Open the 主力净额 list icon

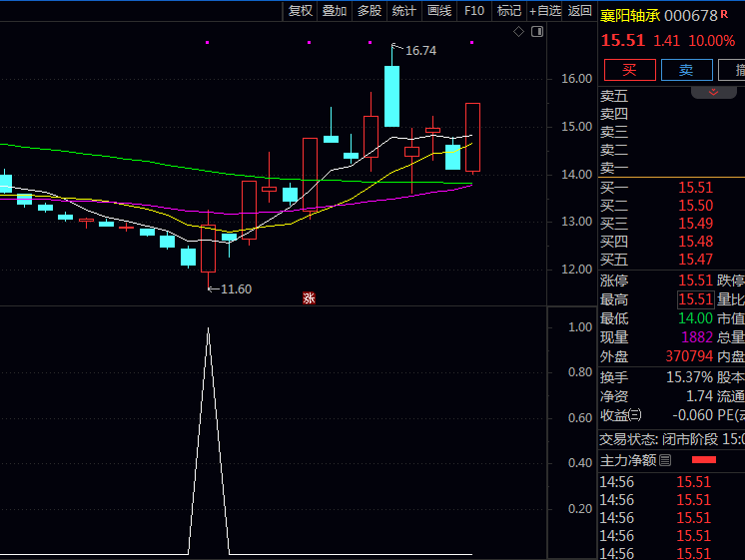coord(666,460)
